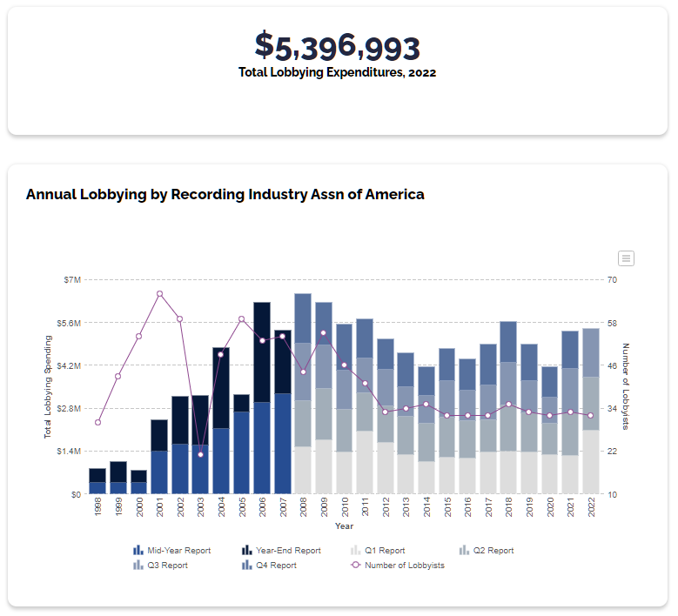
Task: Click the Mid-Year Report legend bar icon
Action: click(x=138, y=550)
